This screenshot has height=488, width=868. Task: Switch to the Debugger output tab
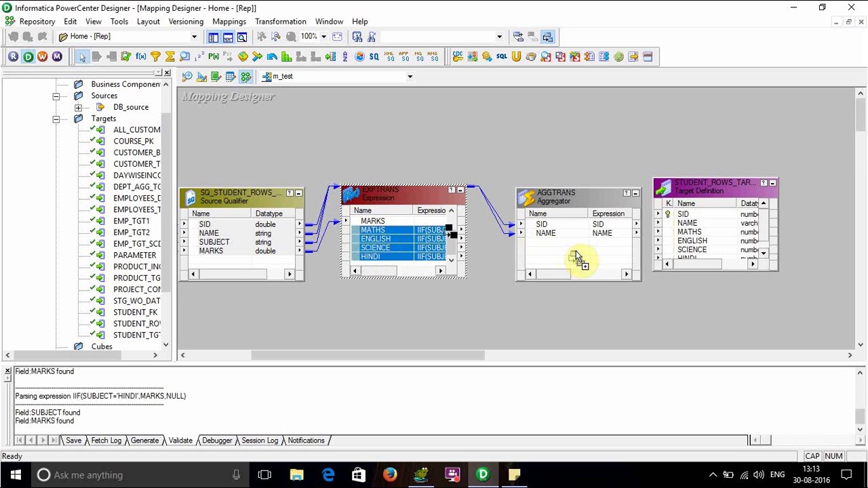pos(217,441)
